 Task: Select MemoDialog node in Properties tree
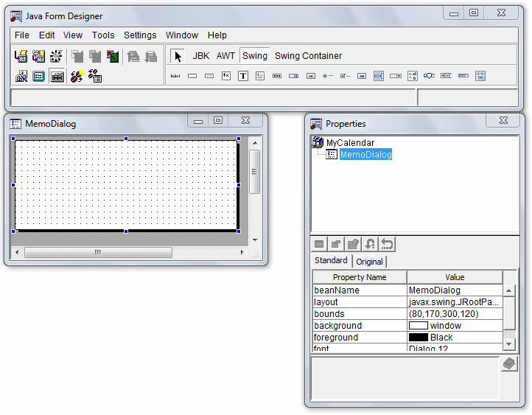pos(365,155)
